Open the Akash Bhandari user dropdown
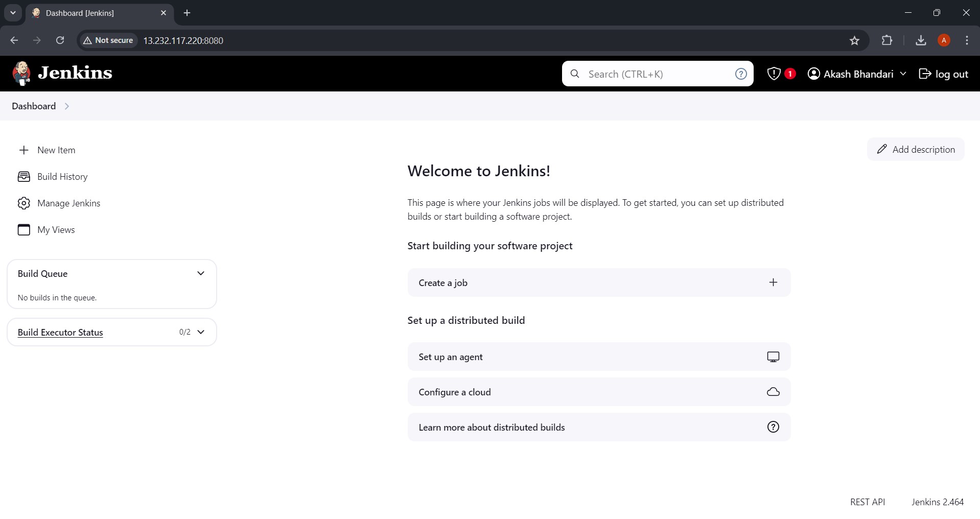The width and height of the screenshot is (980, 519). click(x=903, y=74)
